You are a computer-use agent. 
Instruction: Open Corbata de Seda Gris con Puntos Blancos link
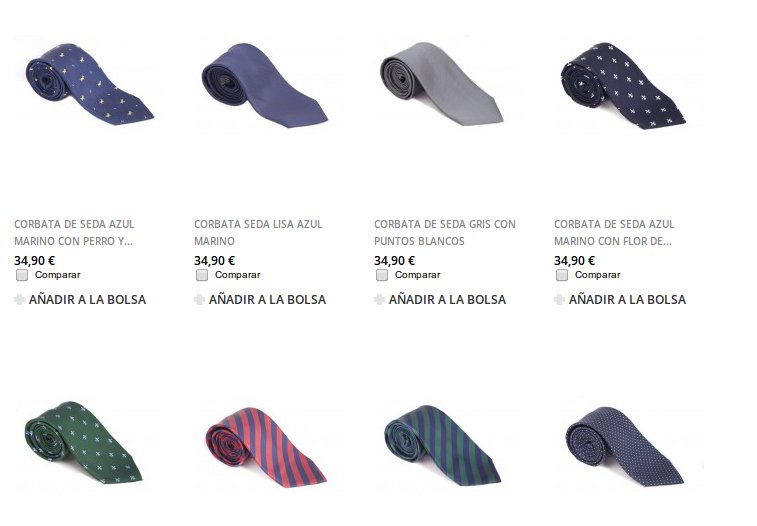click(x=445, y=233)
